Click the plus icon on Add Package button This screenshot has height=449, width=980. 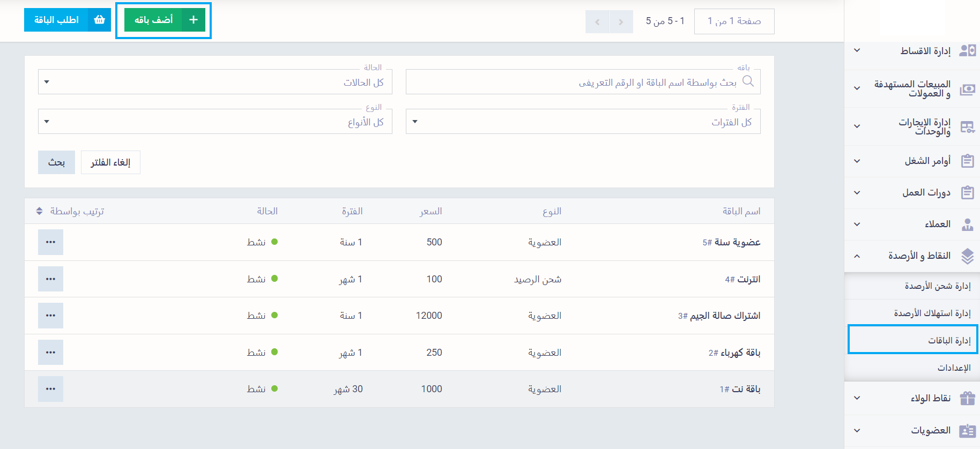(194, 20)
